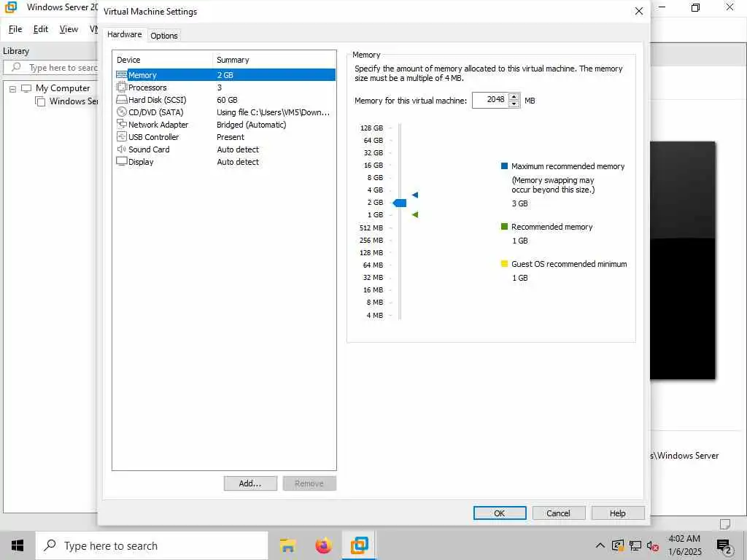The height and width of the screenshot is (560, 747).
Task: Click the Bridged (Automatic) summary text
Action: tap(252, 125)
